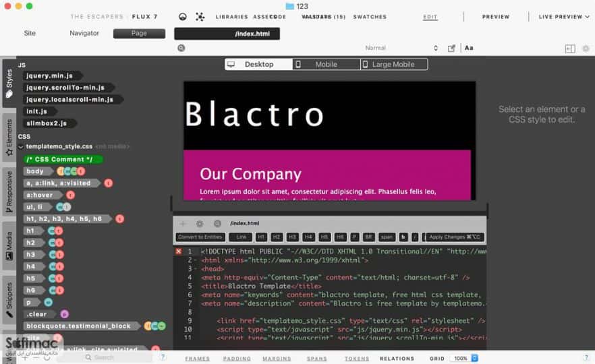Select the Page tab

139,34
